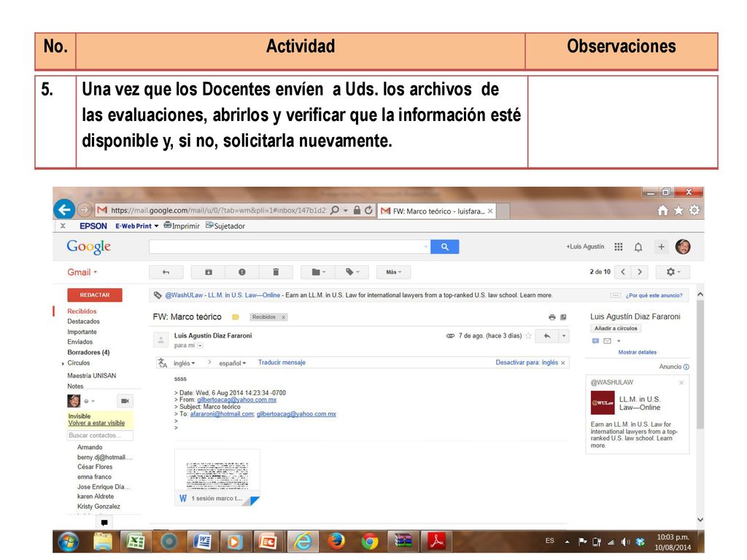Image resolution: width=747 pixels, height=560 pixels.
Task: Click the Gmail archive message icon
Action: [x=208, y=272]
